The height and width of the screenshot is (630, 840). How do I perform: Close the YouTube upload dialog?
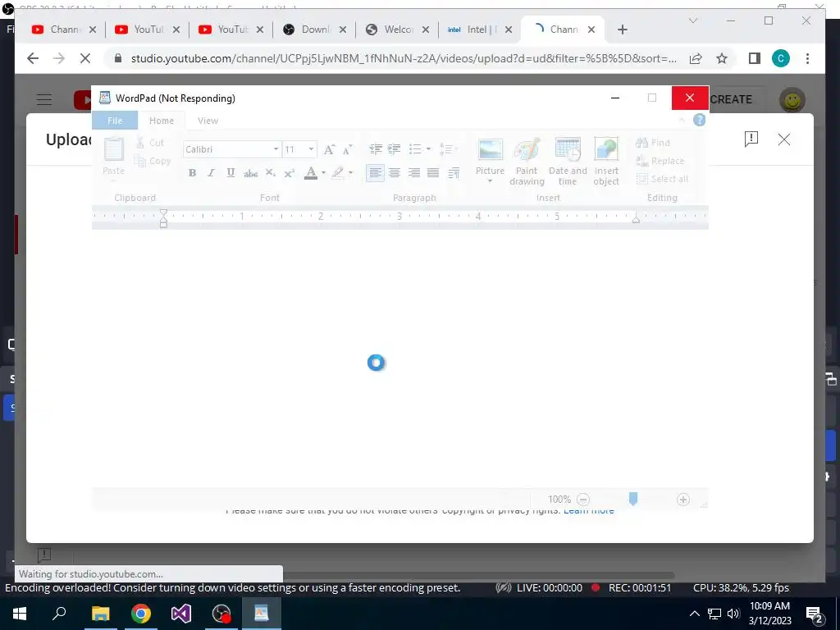pyautogui.click(x=783, y=139)
